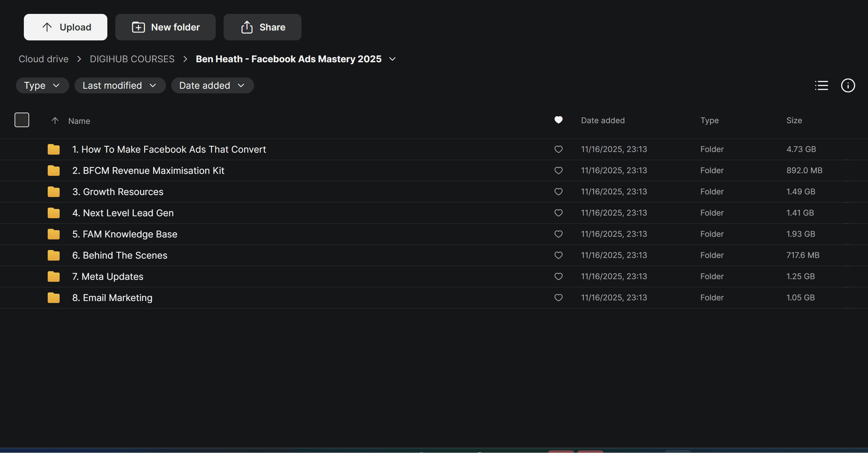Click the 717.6 MB size value

(803, 255)
